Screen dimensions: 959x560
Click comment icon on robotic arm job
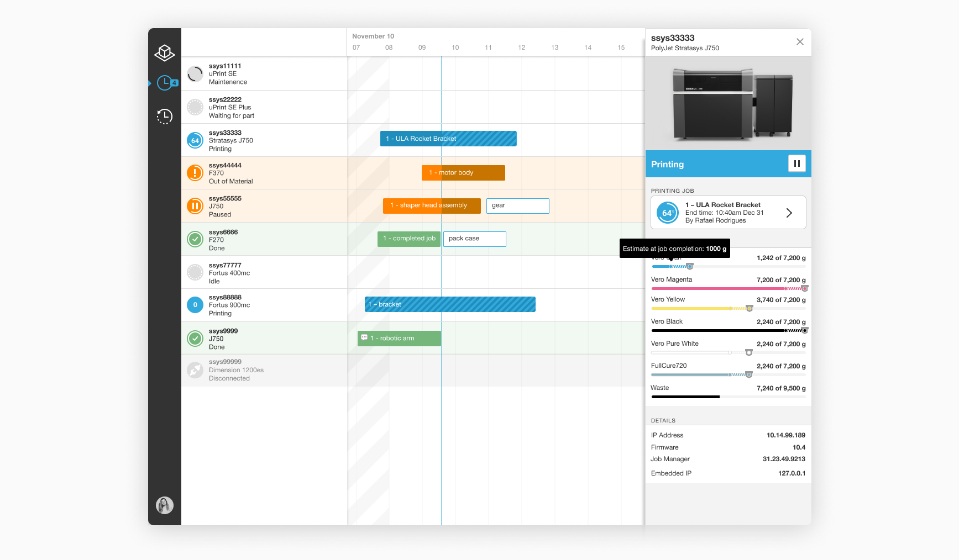(x=364, y=337)
